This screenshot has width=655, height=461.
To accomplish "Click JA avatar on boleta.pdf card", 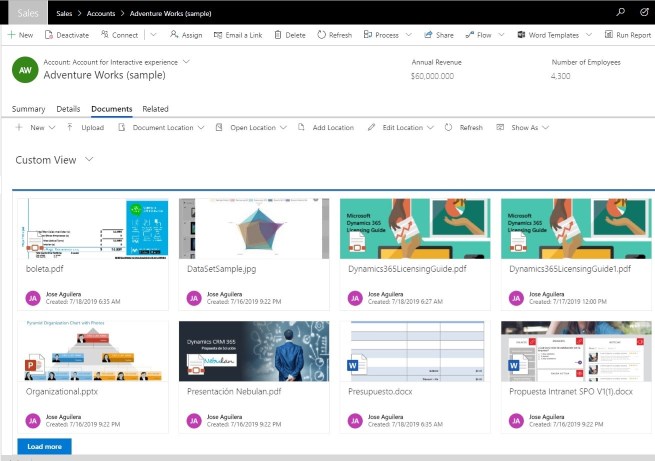I will (33, 298).
